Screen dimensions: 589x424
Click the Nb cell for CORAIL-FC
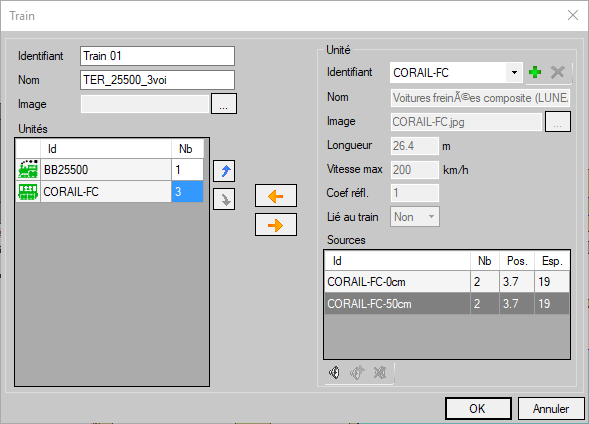click(187, 192)
